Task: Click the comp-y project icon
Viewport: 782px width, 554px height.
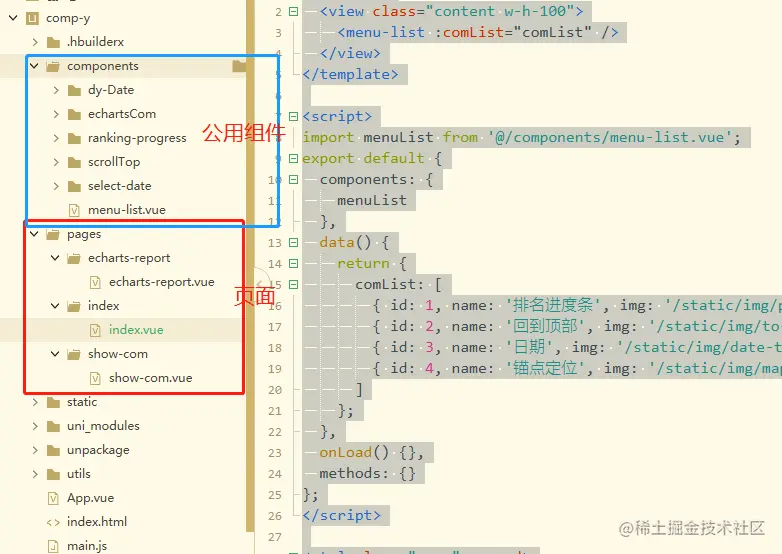Action: click(32, 18)
